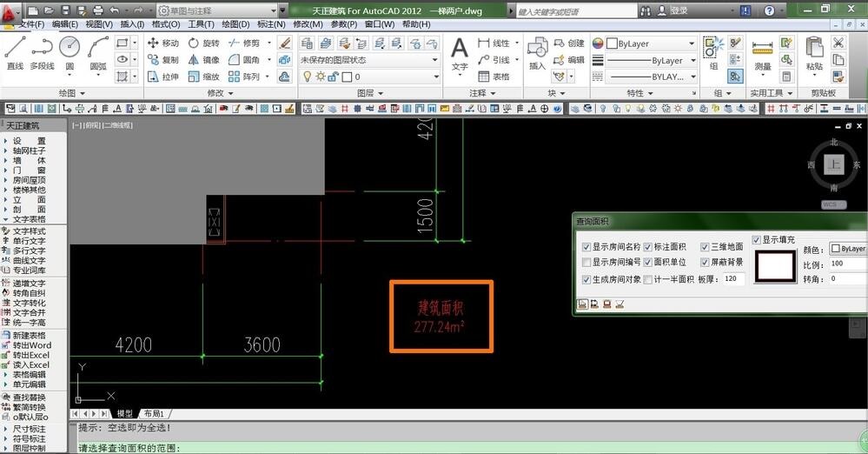
Task: Open the 未保存的图层状态 layer state dropdown
Action: (x=369, y=60)
